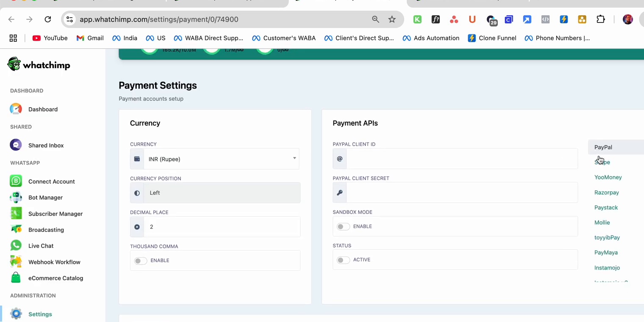644x322 pixels.
Task: Turn on the Status Active toggle
Action: coord(343,260)
